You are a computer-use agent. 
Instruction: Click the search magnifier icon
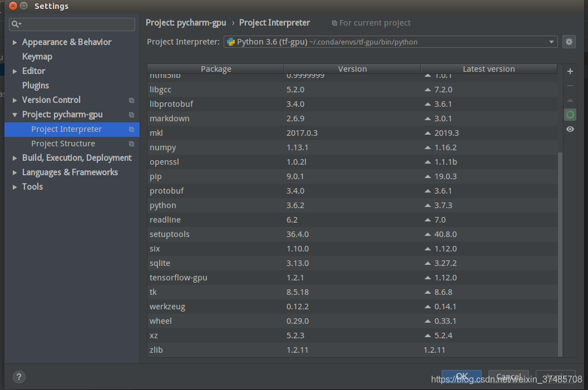(x=16, y=24)
